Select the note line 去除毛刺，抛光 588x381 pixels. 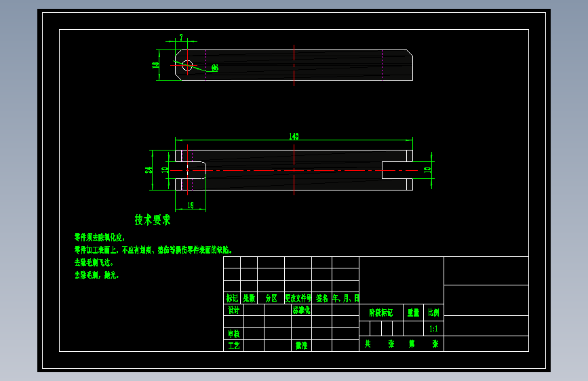pos(97,275)
